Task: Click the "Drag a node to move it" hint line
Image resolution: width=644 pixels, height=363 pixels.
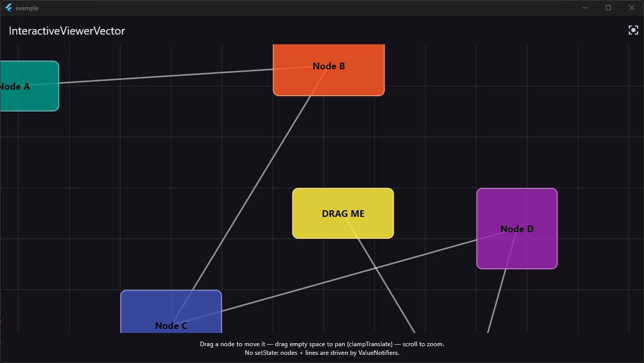Action: pyautogui.click(x=322, y=344)
